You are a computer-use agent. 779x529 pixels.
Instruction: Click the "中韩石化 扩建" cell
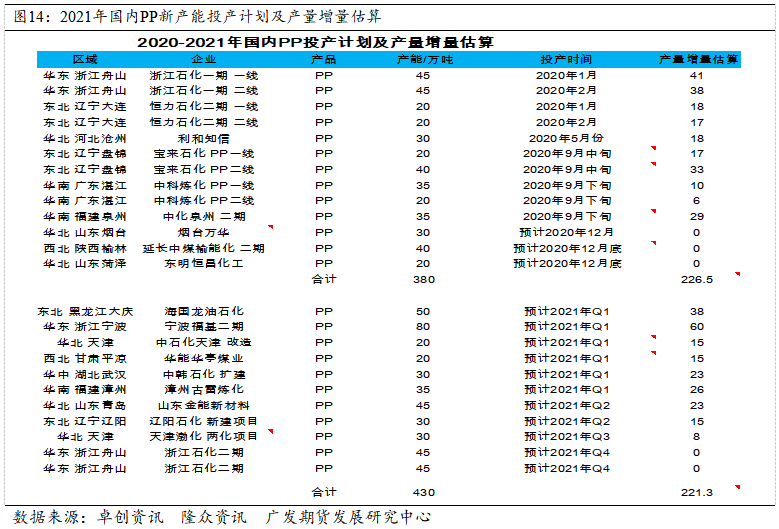pos(204,374)
